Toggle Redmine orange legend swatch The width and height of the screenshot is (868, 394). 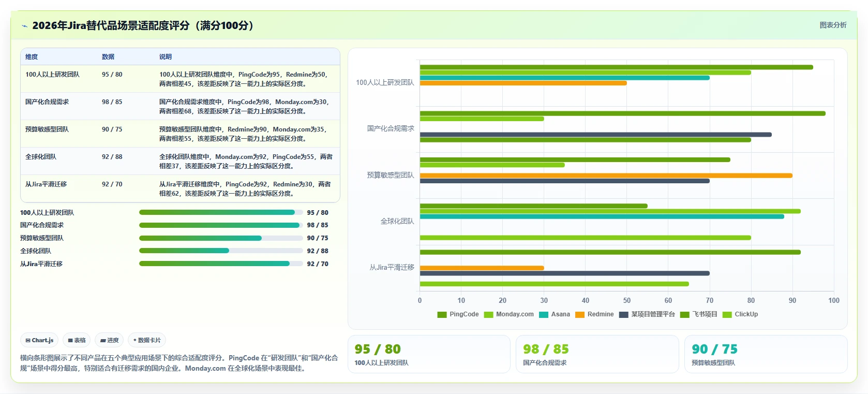tap(580, 314)
